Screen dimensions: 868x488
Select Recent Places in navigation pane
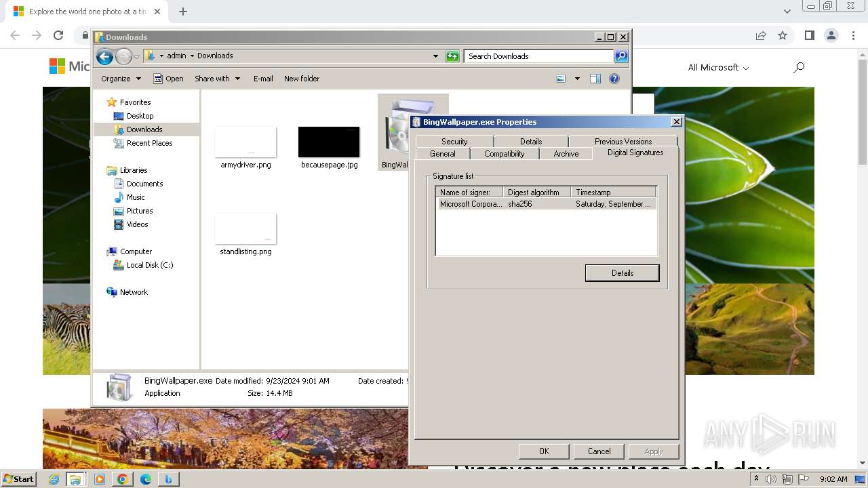pyautogui.click(x=149, y=143)
